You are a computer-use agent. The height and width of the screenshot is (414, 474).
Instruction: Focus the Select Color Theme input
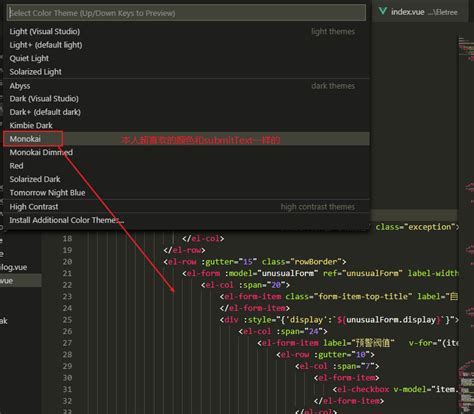coord(186,13)
